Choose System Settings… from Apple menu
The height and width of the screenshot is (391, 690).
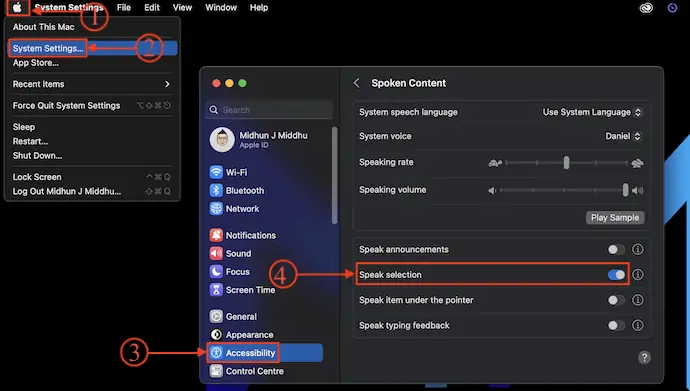tap(48, 48)
